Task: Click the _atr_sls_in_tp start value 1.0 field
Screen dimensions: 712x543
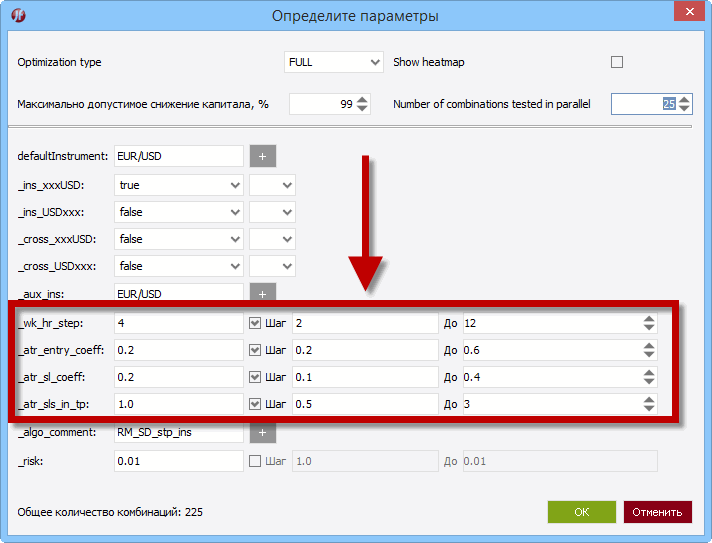Action: tap(179, 404)
